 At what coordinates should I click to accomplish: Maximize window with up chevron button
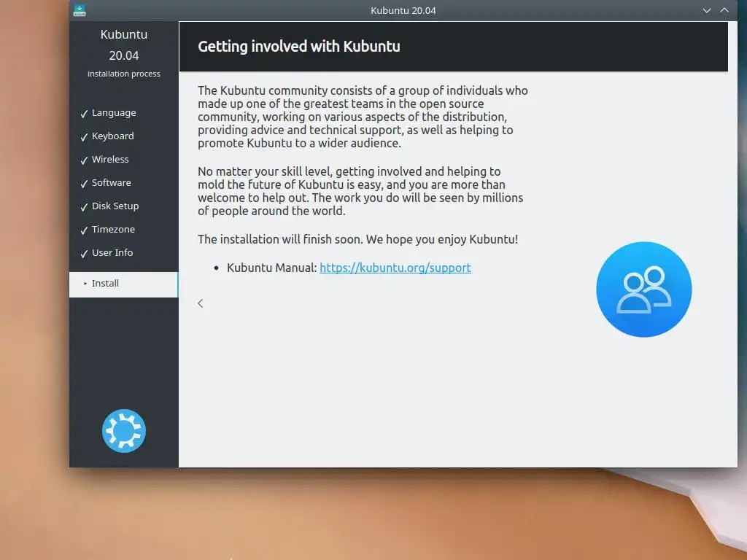(724, 10)
